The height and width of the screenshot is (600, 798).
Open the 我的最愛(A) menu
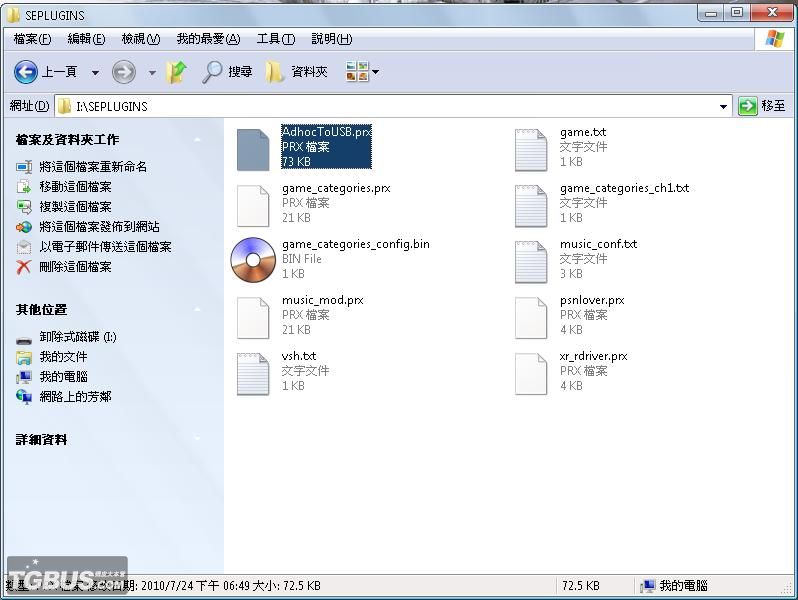[208, 39]
